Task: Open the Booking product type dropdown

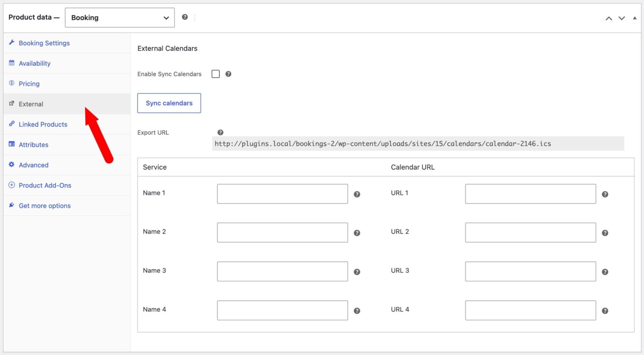Action: pos(119,17)
